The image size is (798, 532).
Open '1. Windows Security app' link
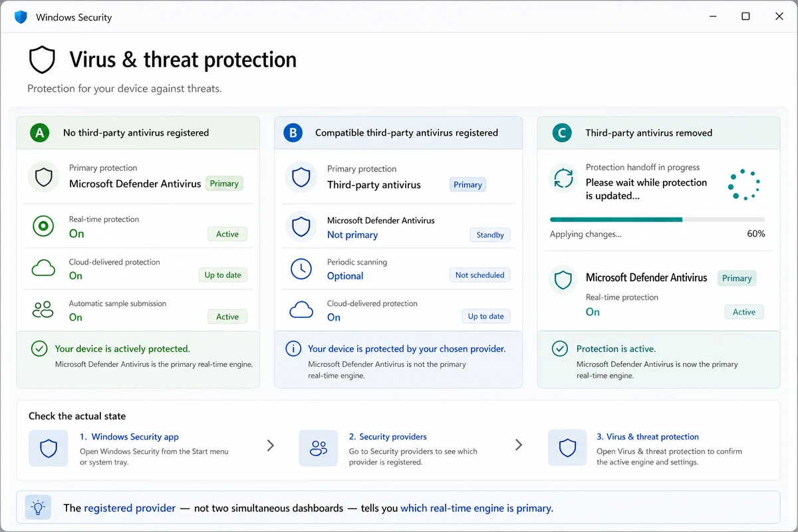coord(129,437)
